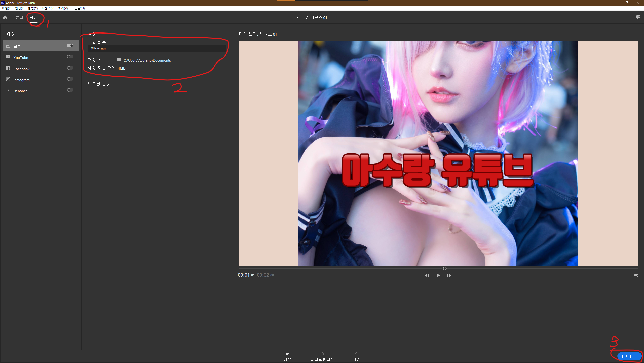Open the 시퀀스(S) menu

[x=48, y=8]
